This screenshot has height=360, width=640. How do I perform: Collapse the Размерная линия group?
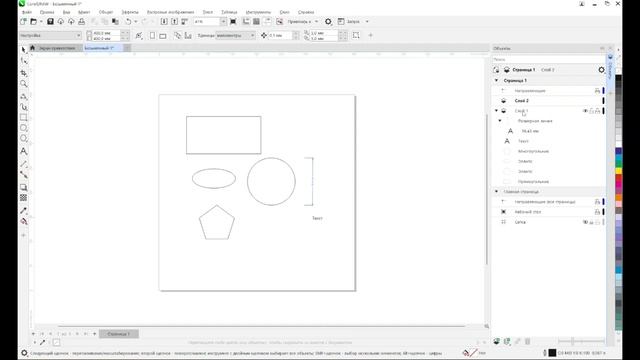[500, 121]
